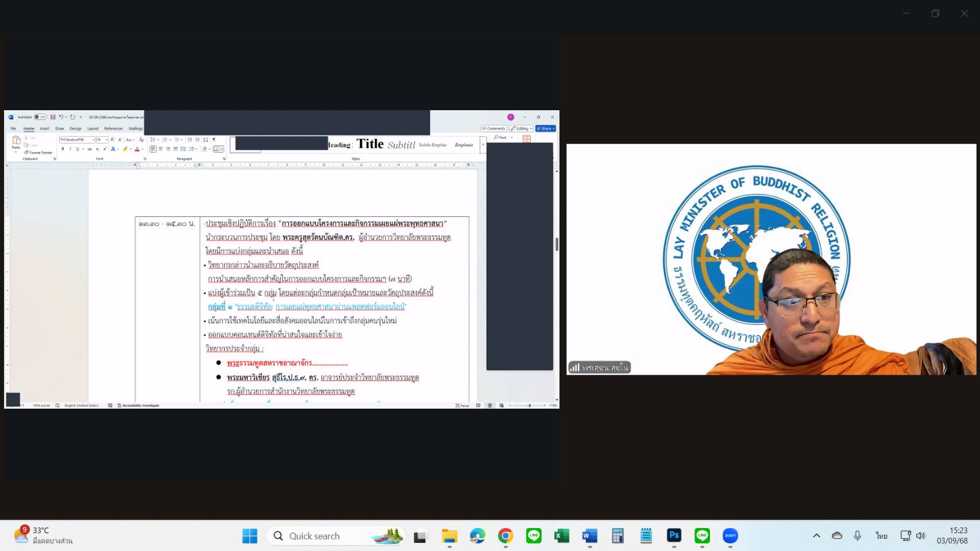Open the File menu tab
The height and width of the screenshot is (551, 980).
pyautogui.click(x=13, y=129)
